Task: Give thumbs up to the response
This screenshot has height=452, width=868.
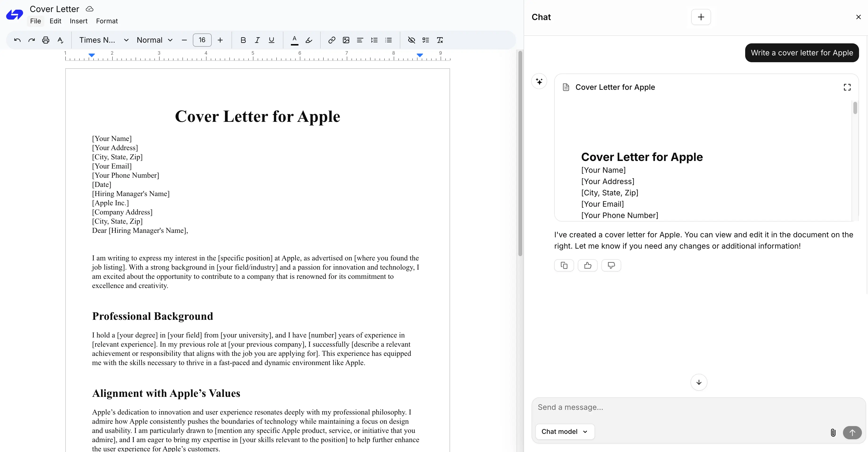Action: coord(588,265)
